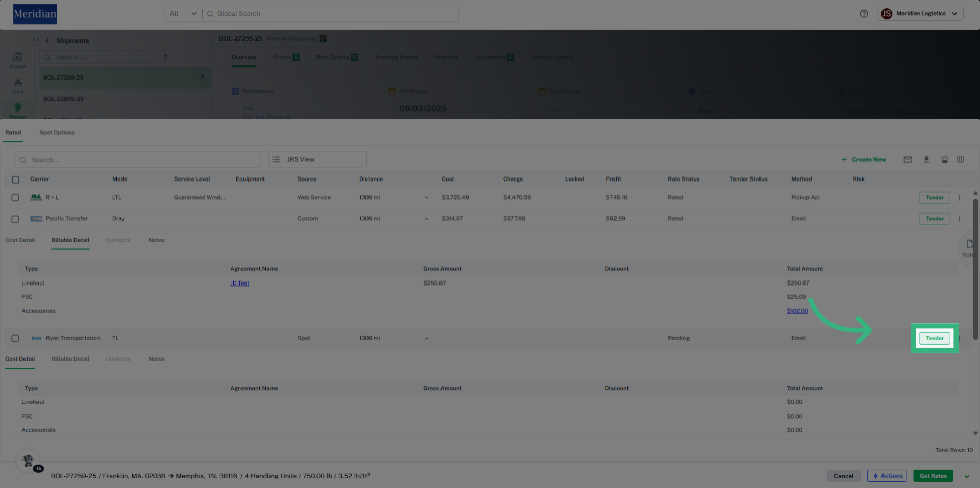Click the download icon in rates toolbar

(926, 160)
